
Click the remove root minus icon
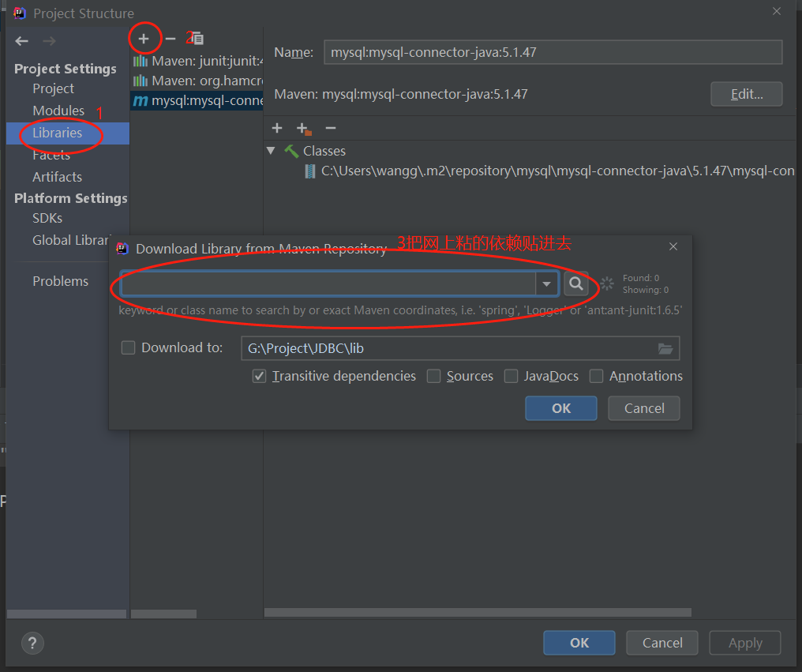(x=331, y=128)
